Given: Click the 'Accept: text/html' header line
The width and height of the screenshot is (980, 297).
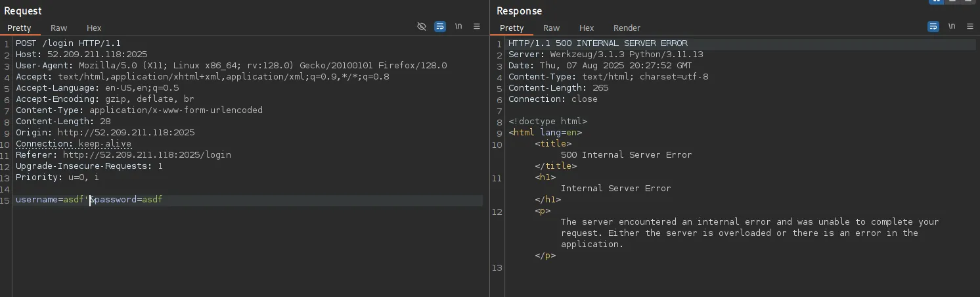Looking at the screenshot, I should click(202, 77).
